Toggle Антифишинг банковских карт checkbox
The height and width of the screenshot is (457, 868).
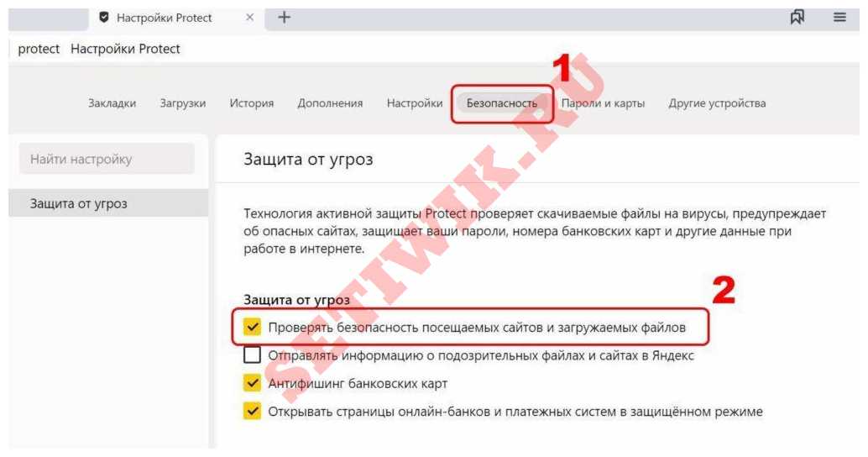tap(252, 383)
